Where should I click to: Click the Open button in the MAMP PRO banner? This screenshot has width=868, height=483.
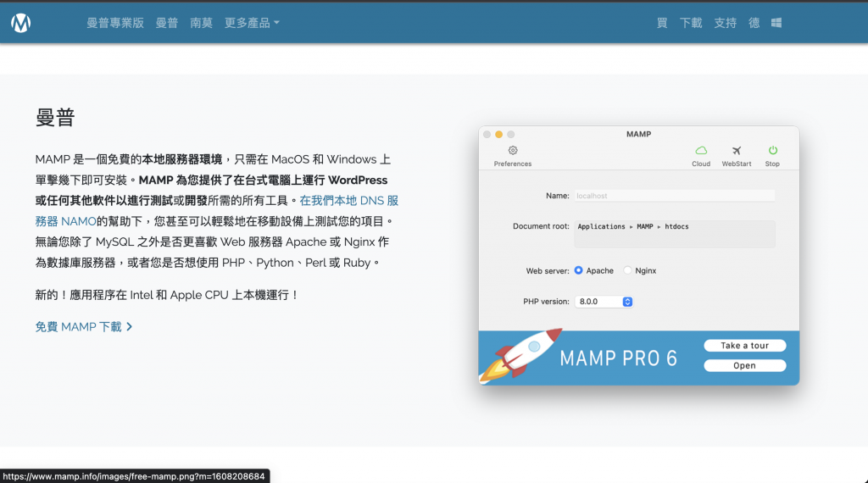click(744, 366)
